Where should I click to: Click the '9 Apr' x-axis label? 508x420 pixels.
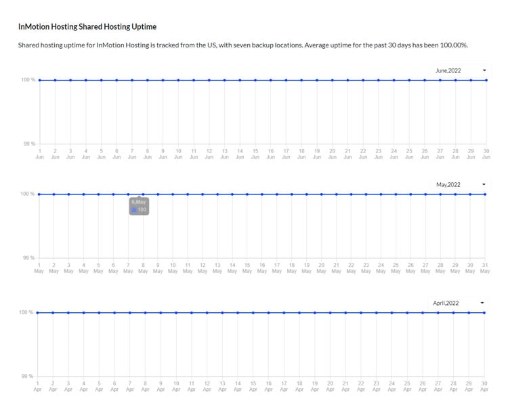pyautogui.click(x=161, y=386)
